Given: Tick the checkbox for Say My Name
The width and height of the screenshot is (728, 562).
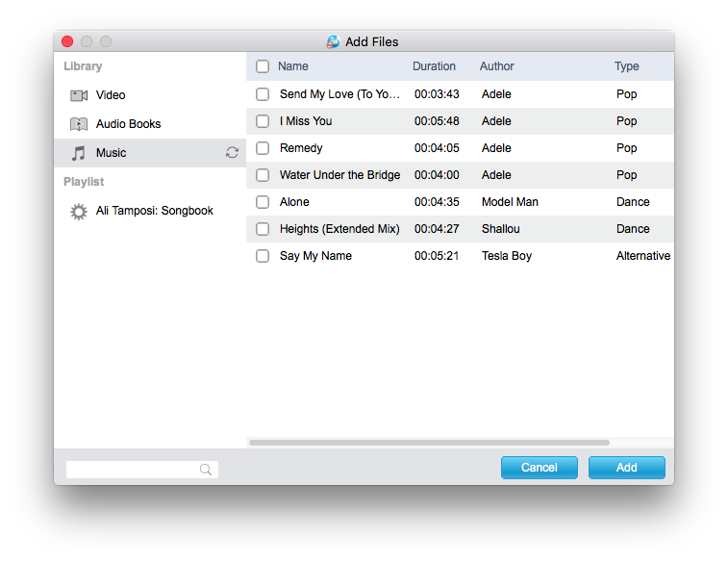Looking at the screenshot, I should pyautogui.click(x=263, y=256).
